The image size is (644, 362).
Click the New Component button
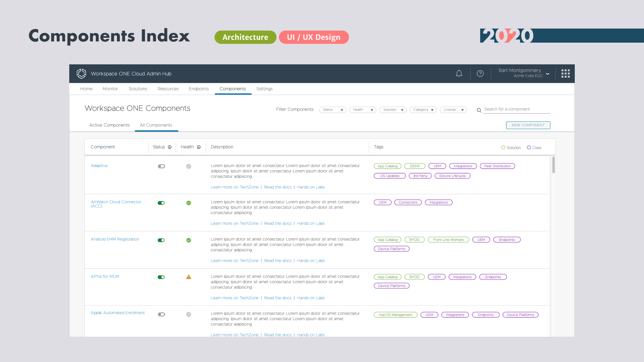[x=528, y=125]
